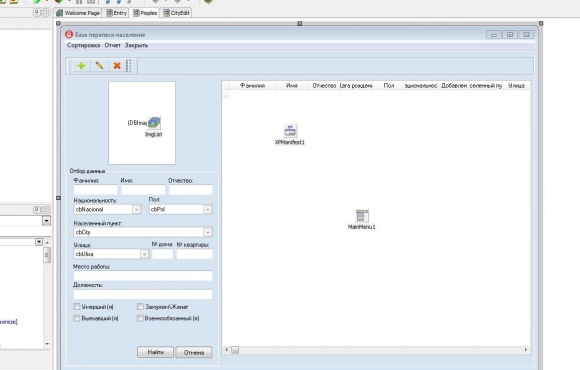This screenshot has width=580, height=370.
Task: Click the Найти button
Action: (x=155, y=352)
